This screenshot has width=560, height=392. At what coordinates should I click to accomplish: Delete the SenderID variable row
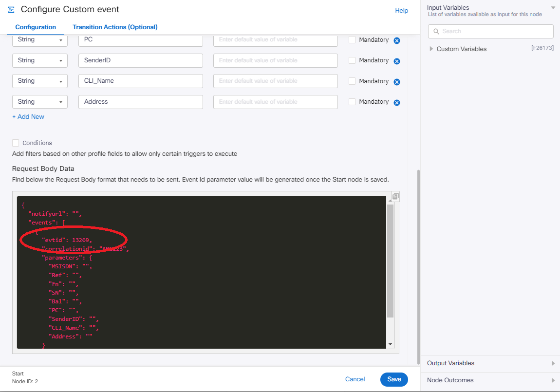point(397,61)
